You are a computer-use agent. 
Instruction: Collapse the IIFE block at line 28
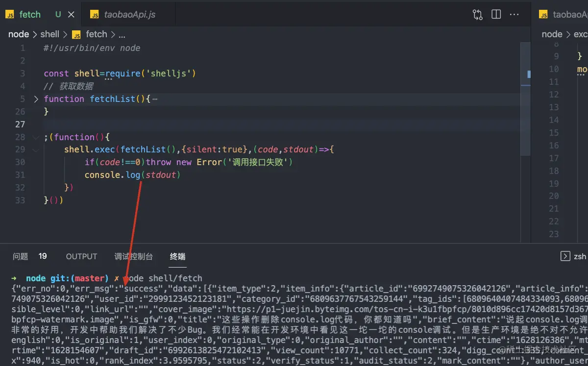36,137
